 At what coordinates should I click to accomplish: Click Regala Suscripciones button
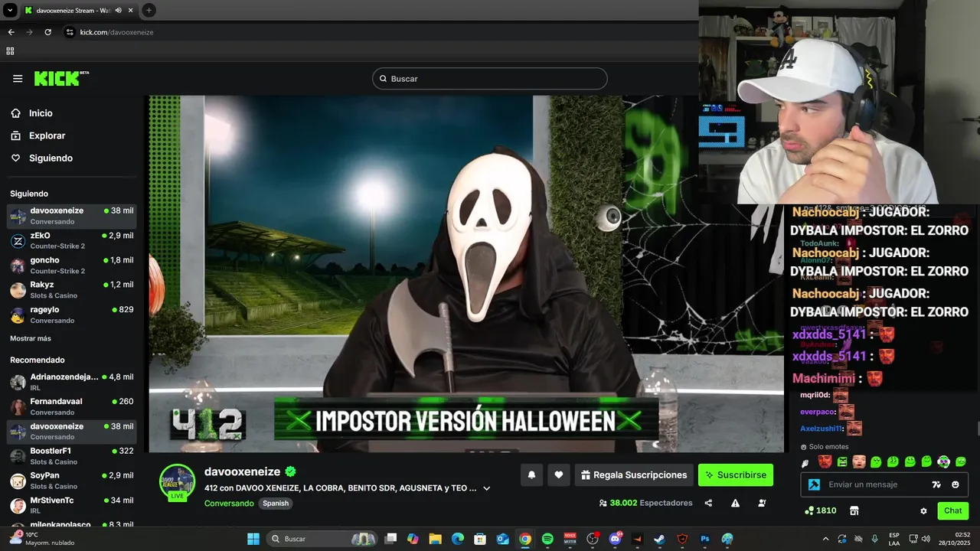click(x=634, y=475)
